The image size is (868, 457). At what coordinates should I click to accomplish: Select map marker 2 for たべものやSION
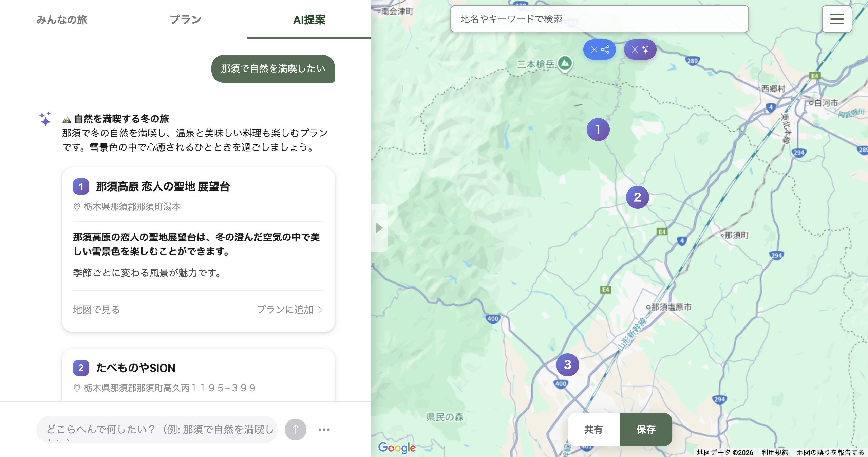click(638, 197)
